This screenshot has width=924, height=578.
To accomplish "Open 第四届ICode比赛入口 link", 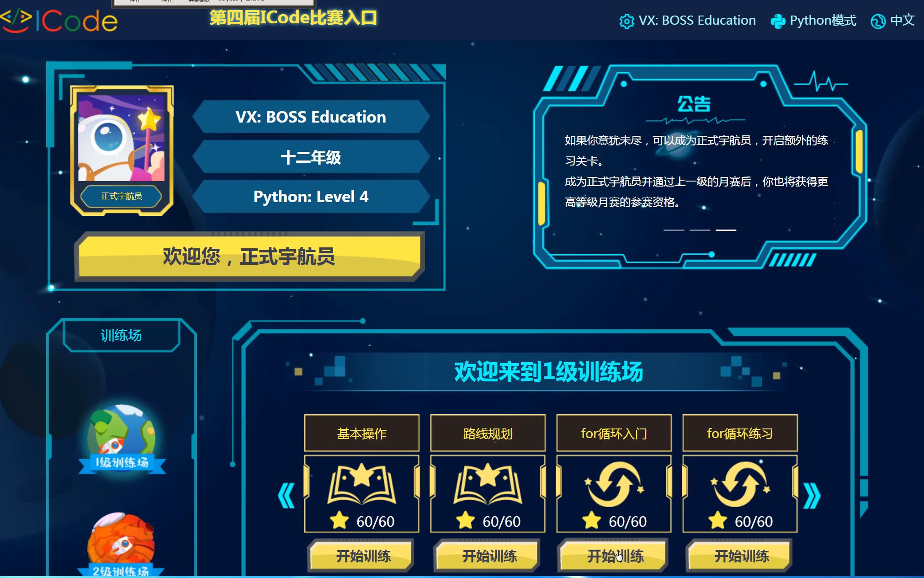I will 293,18.
